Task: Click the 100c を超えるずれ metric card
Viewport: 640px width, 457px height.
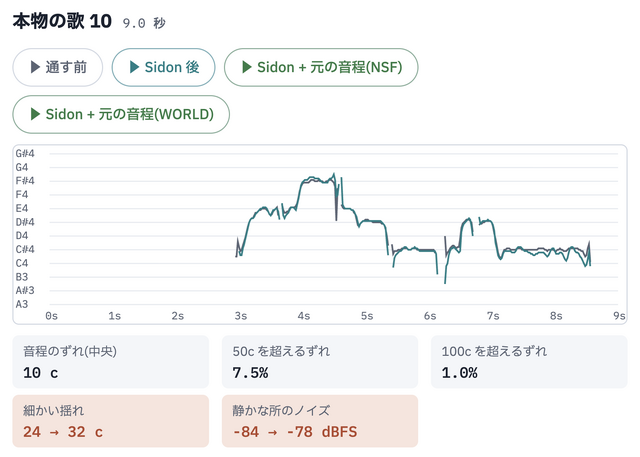Action: tap(529, 362)
